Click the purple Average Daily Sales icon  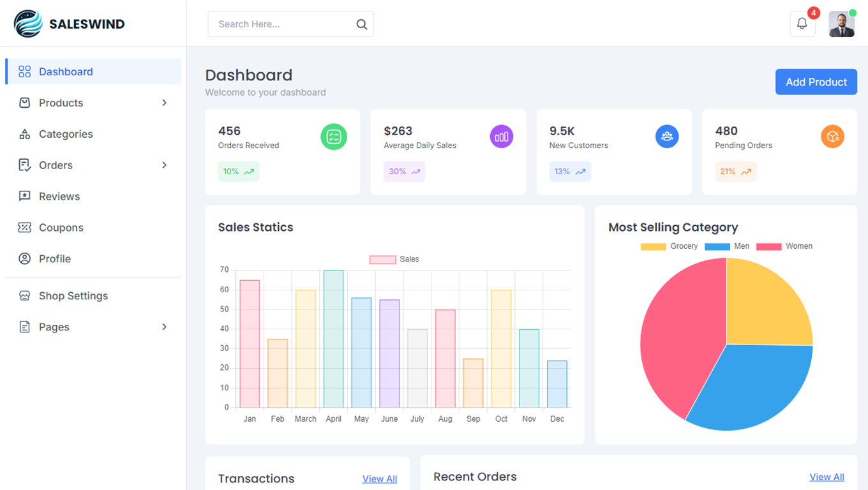point(501,137)
